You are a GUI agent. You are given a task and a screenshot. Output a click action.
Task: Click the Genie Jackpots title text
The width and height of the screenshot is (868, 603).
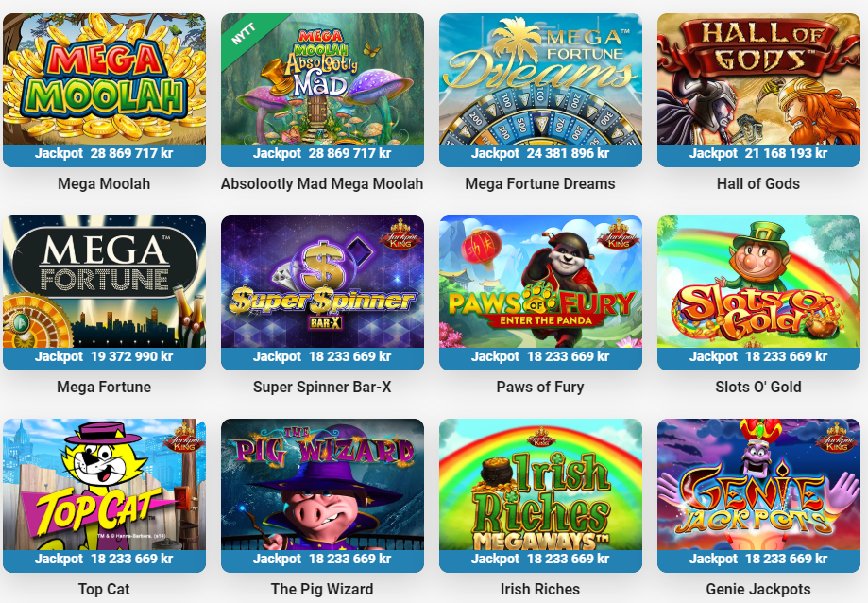(758, 589)
